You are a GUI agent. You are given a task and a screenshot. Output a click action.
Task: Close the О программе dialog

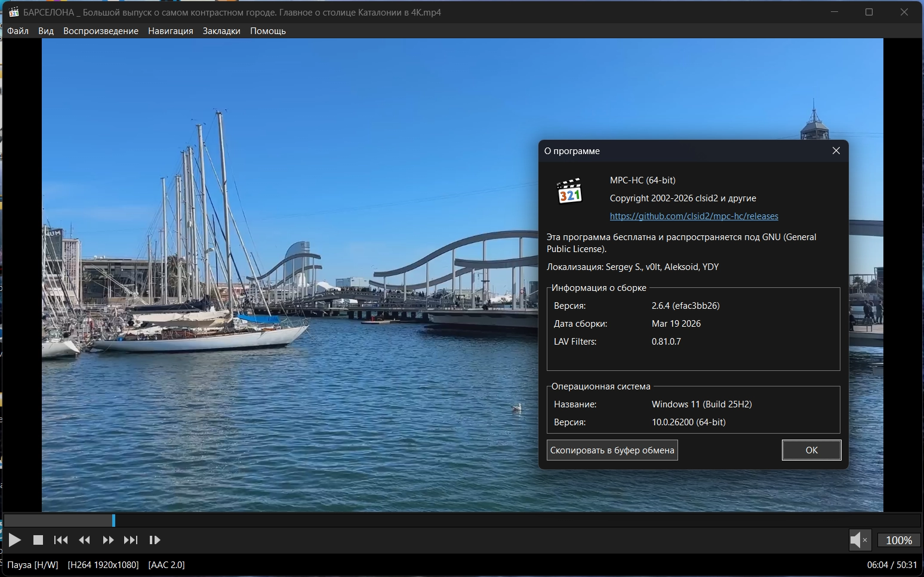[x=836, y=151]
